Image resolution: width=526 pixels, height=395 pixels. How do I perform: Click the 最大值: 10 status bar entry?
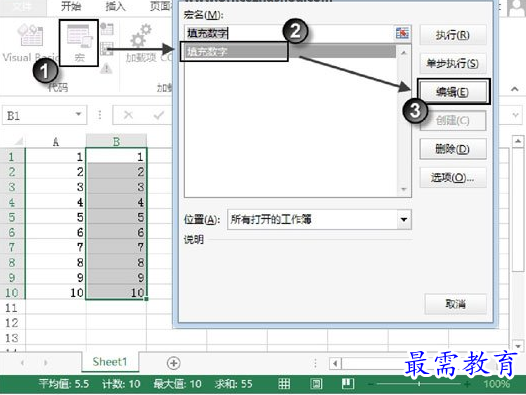(177, 384)
